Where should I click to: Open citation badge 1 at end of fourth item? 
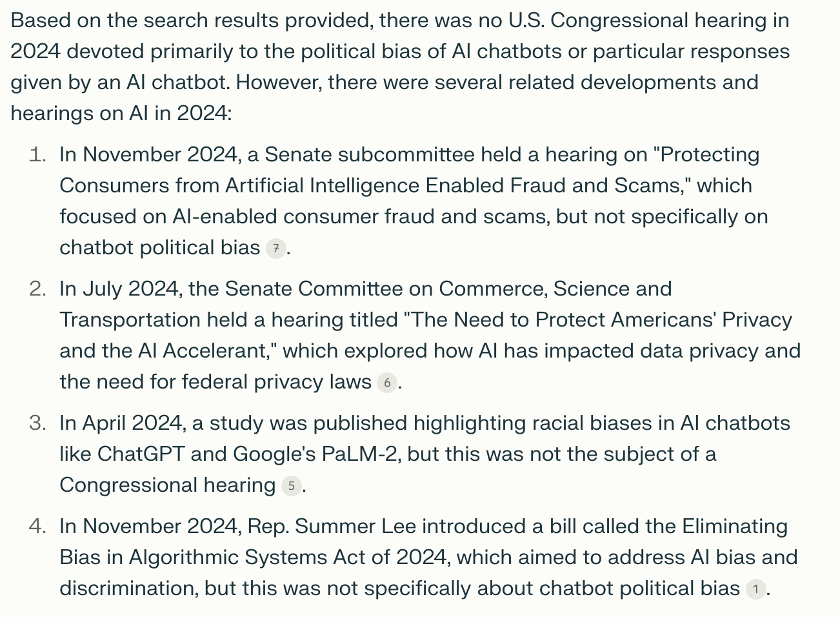click(x=755, y=589)
